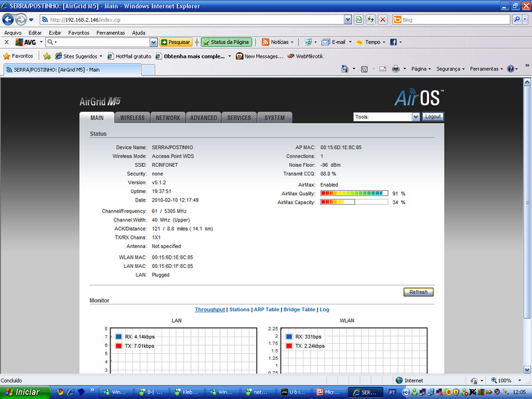Expand the Sites Sugeridos dropdown
The height and width of the screenshot is (399, 532).
[x=101, y=57]
